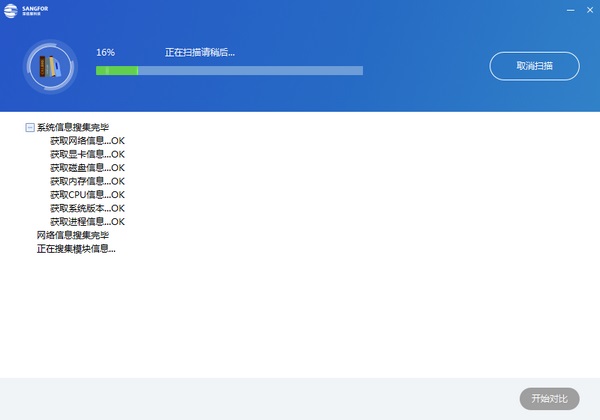Select the 获取网络信息...OK entry
The image size is (600, 420).
tap(87, 141)
